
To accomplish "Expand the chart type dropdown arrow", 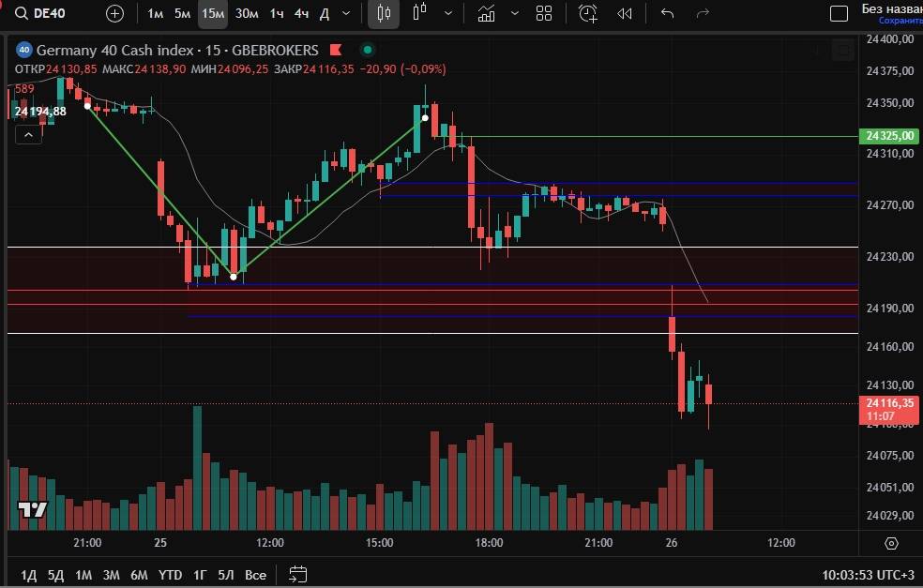I will [x=447, y=13].
